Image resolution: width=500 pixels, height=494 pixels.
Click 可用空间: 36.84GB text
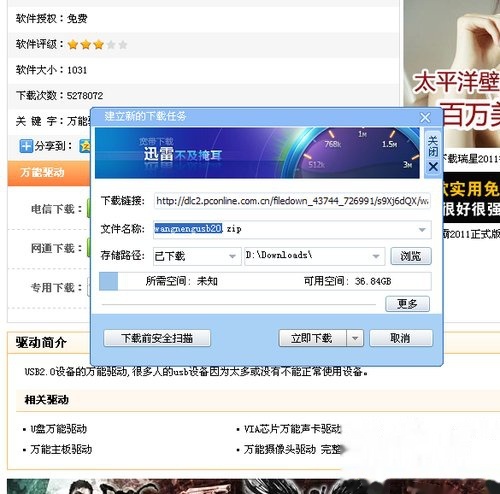pyautogui.click(x=347, y=281)
